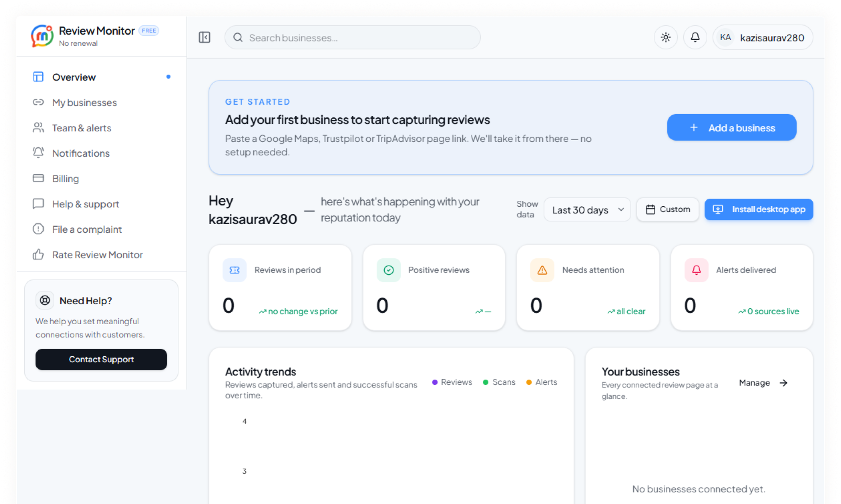The height and width of the screenshot is (504, 841).
Task: Click the GET STARTED label
Action: (x=258, y=102)
